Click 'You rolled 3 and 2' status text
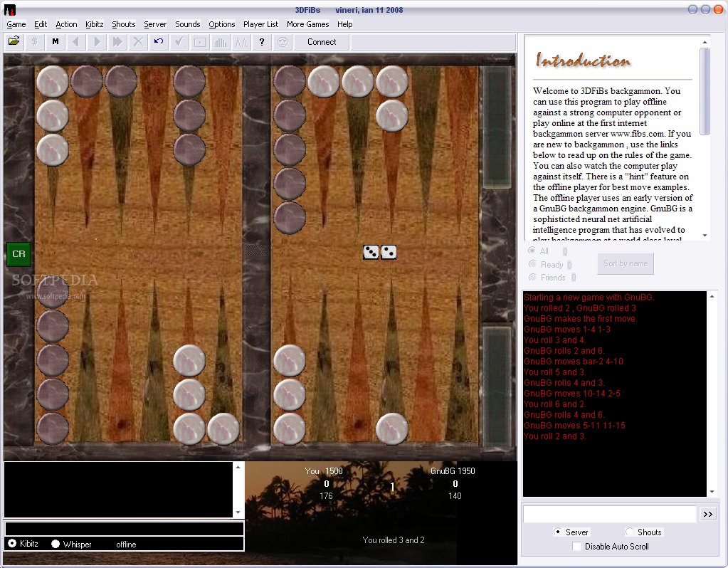The image size is (728, 568). pos(394,540)
